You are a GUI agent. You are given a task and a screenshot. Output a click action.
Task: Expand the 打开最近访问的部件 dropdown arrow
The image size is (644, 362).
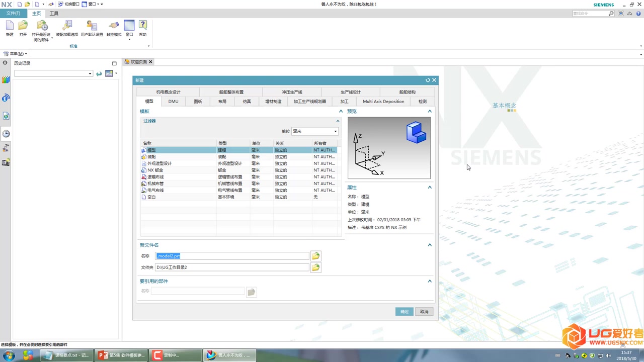pos(52,38)
